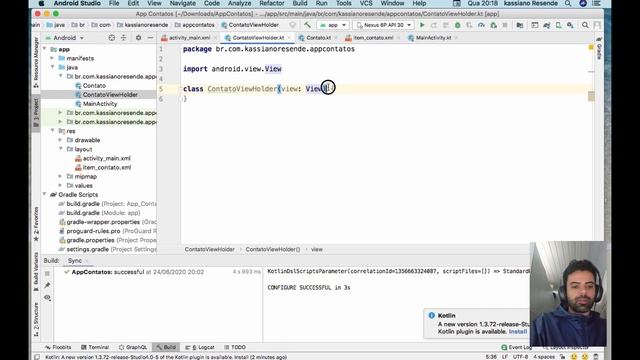
Task: Open the Event Log in the status bar
Action: click(x=516, y=347)
